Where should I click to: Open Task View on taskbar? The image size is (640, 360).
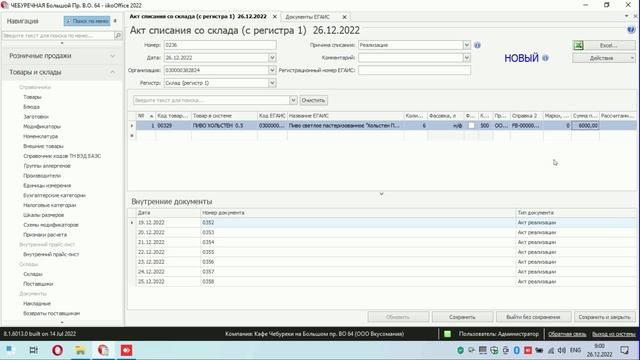[x=34, y=350]
